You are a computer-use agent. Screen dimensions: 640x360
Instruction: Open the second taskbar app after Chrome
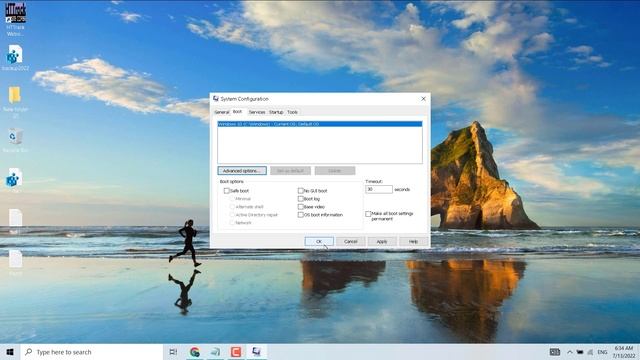tap(216, 351)
